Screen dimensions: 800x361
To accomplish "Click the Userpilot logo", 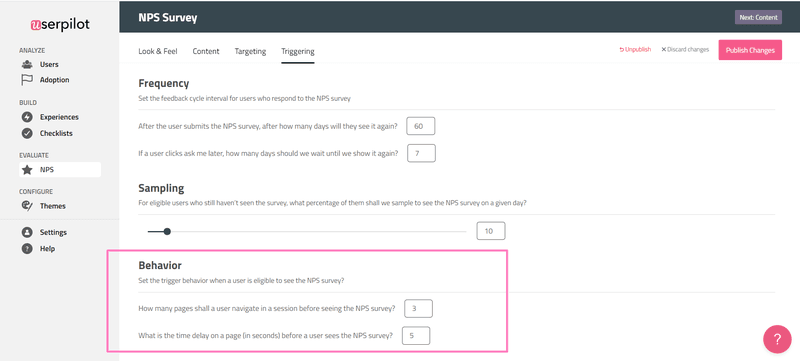I will 60,24.
